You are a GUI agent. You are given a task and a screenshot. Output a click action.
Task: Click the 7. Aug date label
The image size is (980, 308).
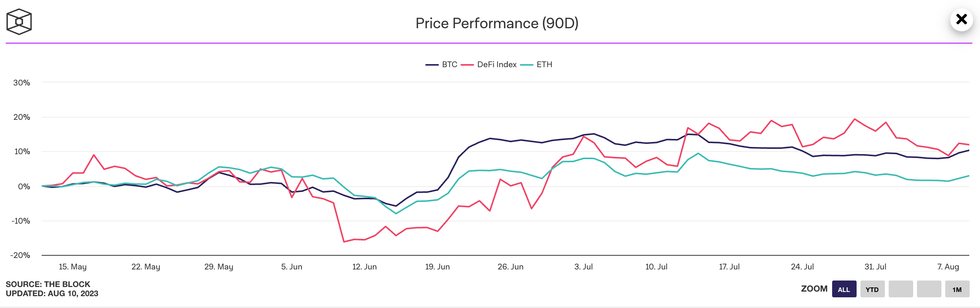pos(948,267)
